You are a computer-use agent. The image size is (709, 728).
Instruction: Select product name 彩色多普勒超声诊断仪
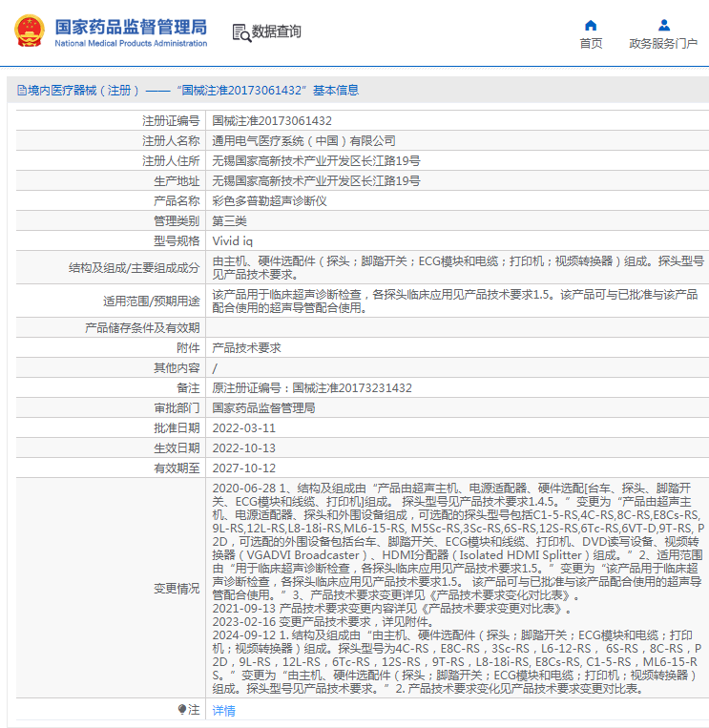[270, 200]
